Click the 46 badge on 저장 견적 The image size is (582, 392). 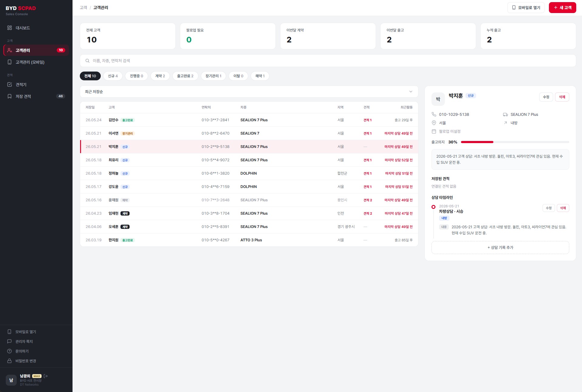coord(61,96)
